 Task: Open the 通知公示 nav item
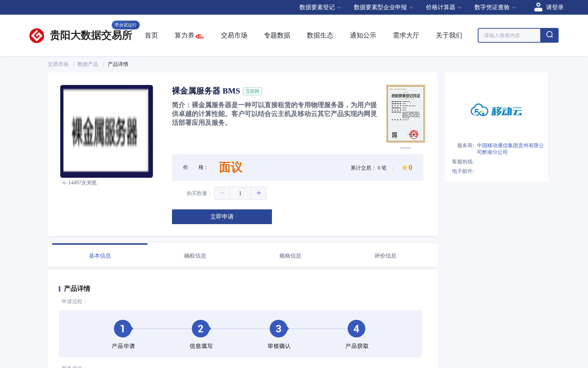(363, 35)
